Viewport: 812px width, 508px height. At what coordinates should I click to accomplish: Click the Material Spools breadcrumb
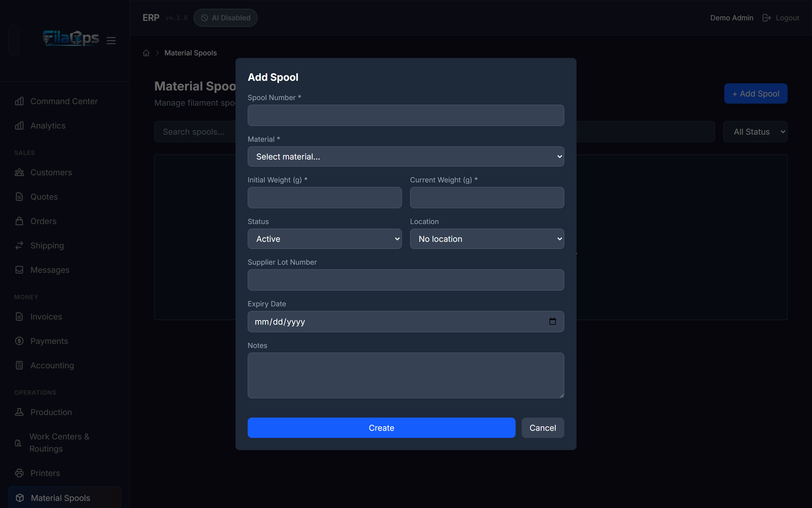[191, 53]
